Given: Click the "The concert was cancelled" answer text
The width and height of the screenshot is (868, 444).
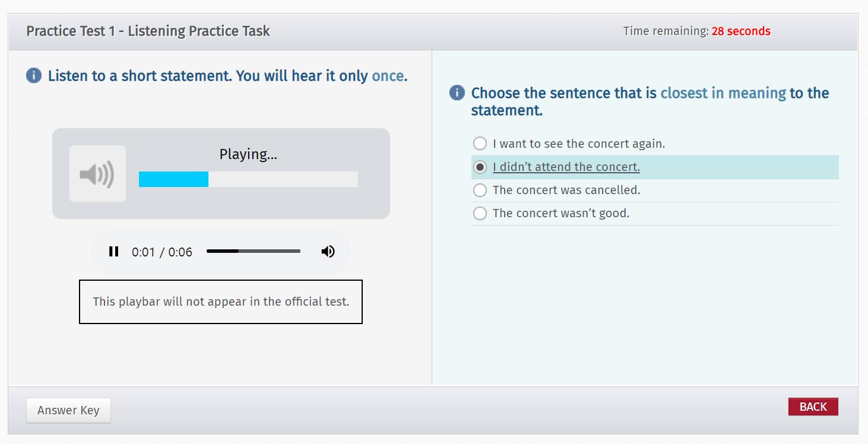Looking at the screenshot, I should pyautogui.click(x=566, y=191).
